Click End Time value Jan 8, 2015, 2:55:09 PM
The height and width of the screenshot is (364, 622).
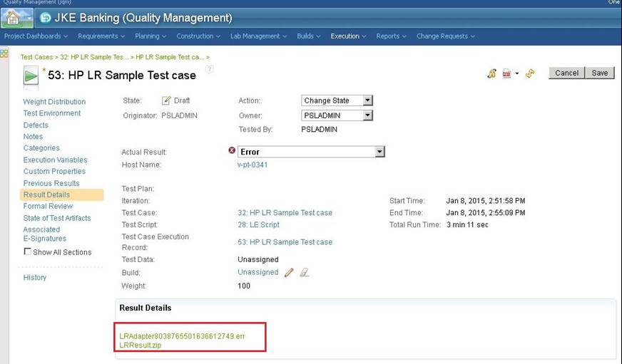coord(486,213)
